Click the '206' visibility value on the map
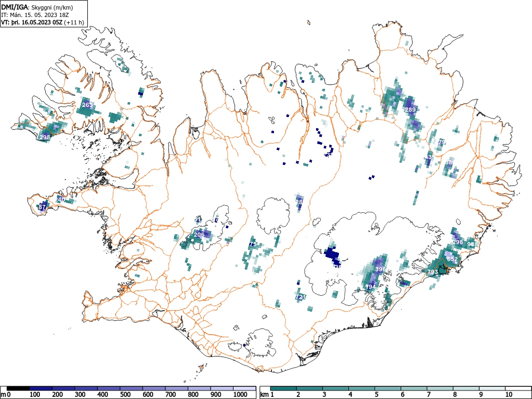532x399 pixels. tap(199, 235)
